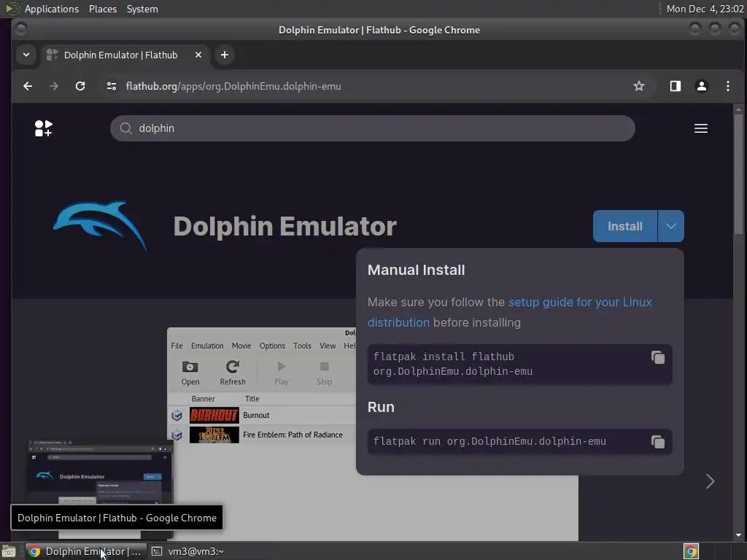Open the setup guide for your Linux distribution link
747x560 pixels.
tap(509, 312)
